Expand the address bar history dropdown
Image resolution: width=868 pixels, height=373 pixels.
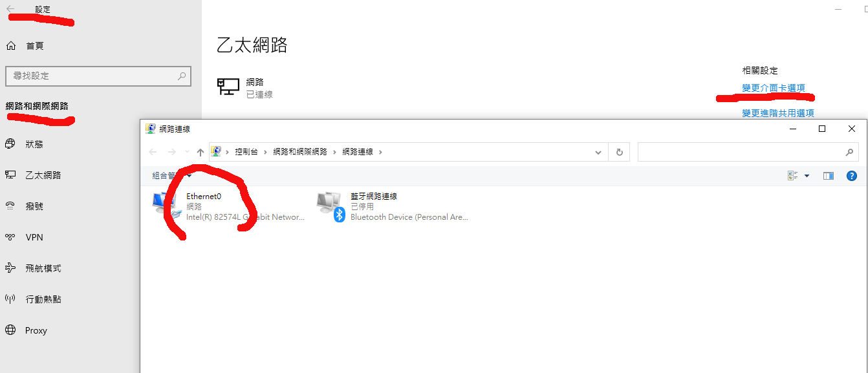tap(598, 152)
